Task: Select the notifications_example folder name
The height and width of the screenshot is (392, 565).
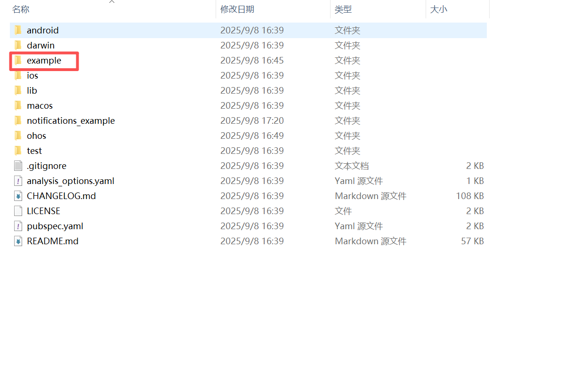Action: 71,120
